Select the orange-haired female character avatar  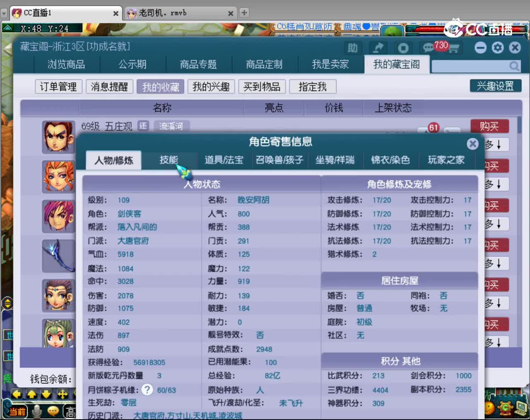tap(58, 177)
